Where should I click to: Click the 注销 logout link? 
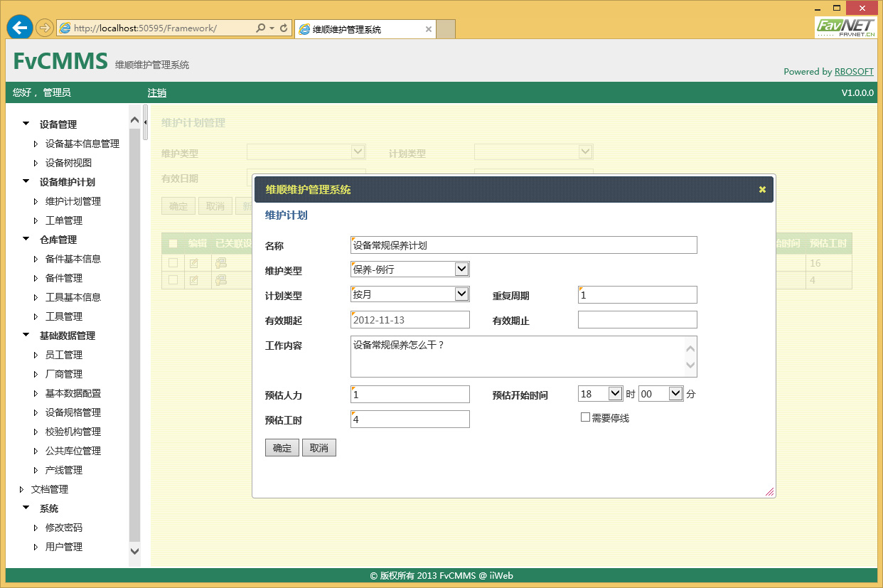coord(157,92)
